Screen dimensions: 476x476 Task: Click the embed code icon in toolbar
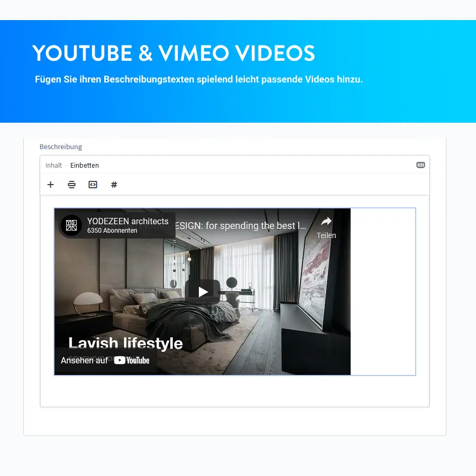point(93,185)
